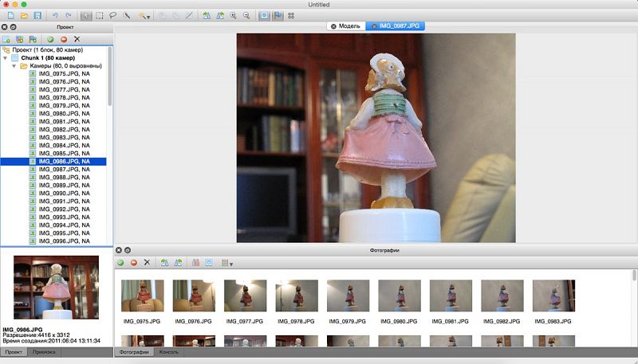
Task: Collapse the Chunk 1 tree node
Action: point(6,57)
